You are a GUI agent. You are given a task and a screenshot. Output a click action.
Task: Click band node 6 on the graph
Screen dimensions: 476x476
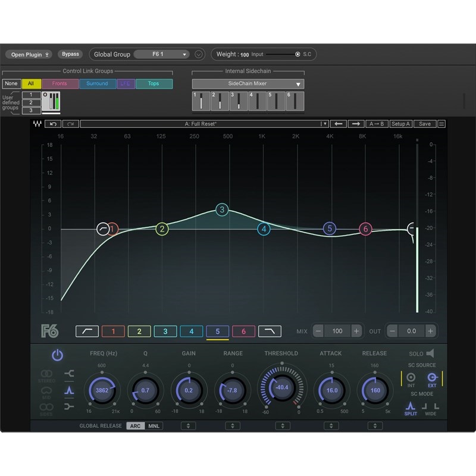click(x=365, y=229)
